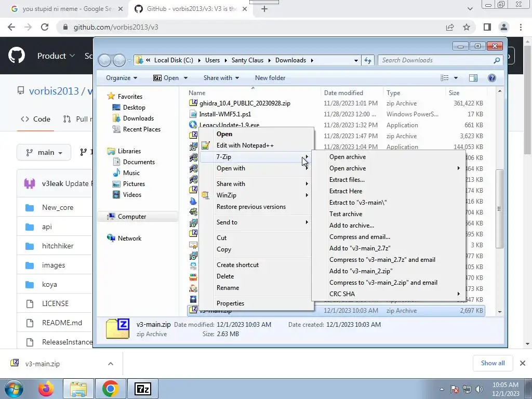Open the New_core folder on GitHub
This screenshot has height=399, width=532.
click(58, 207)
